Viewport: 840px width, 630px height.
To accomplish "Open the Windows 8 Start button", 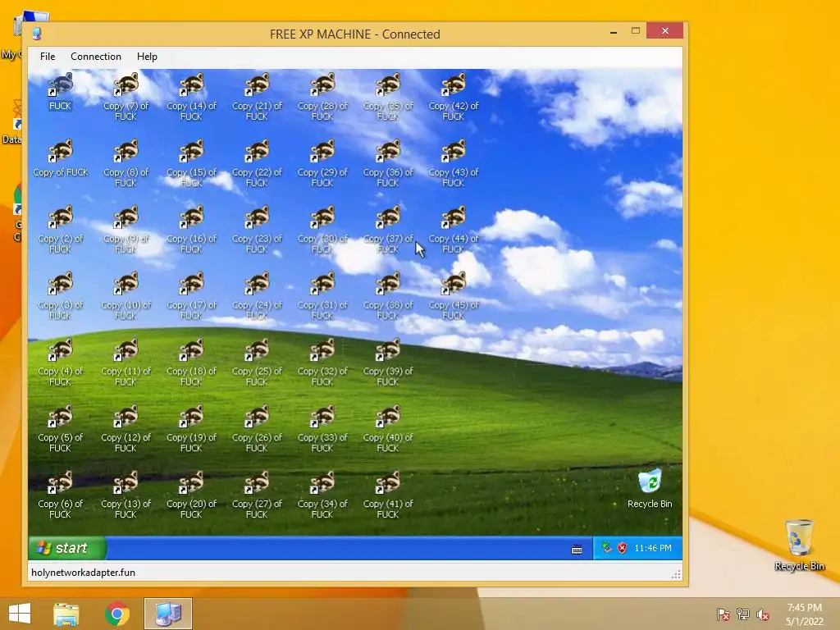I will 20,614.
